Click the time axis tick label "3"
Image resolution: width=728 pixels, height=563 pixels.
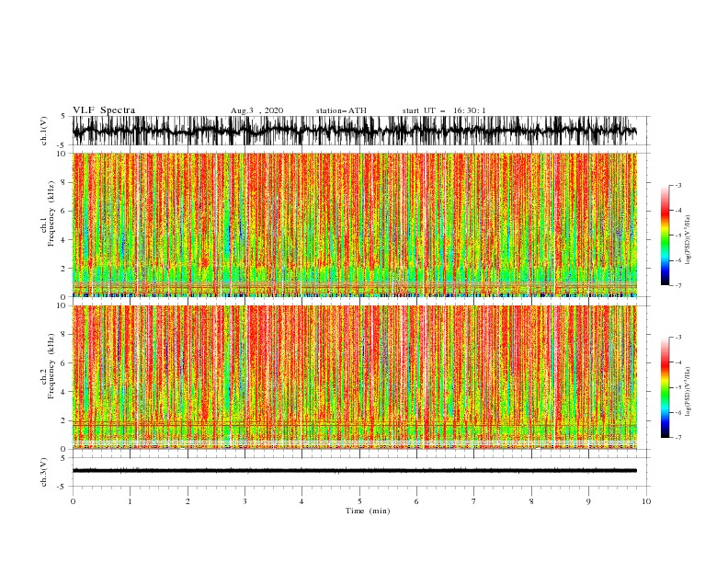245,501
